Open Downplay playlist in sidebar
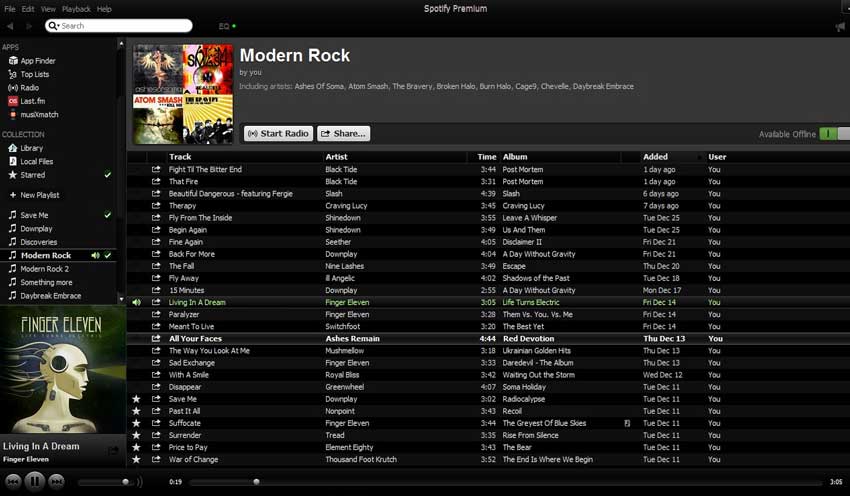Screen dimensions: 850x496 pos(36,229)
